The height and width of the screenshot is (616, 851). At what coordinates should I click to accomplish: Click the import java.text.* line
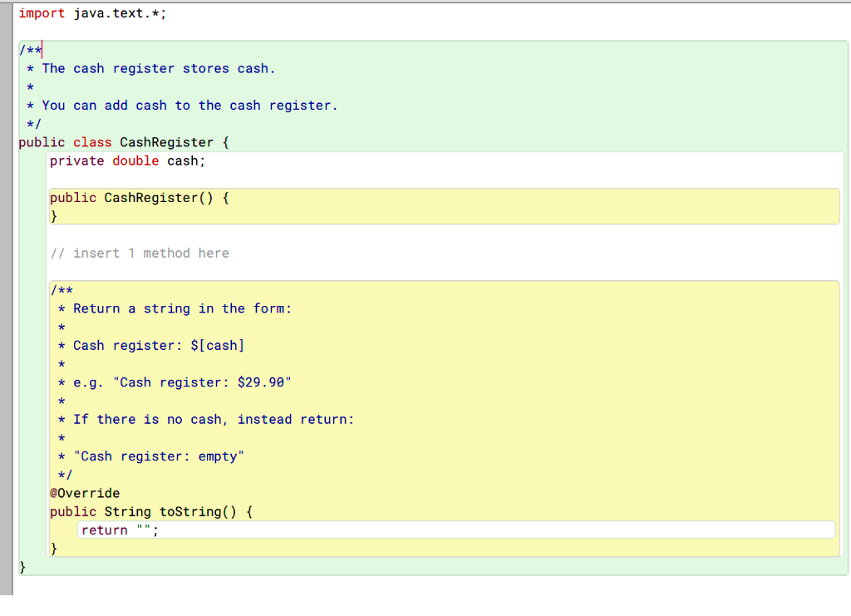[x=92, y=13]
